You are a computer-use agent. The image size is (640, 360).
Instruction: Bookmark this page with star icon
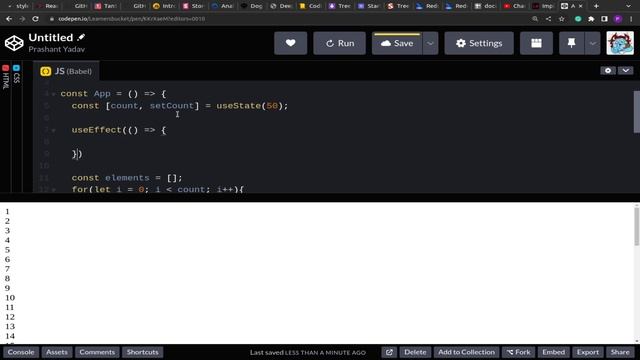pos(562,19)
